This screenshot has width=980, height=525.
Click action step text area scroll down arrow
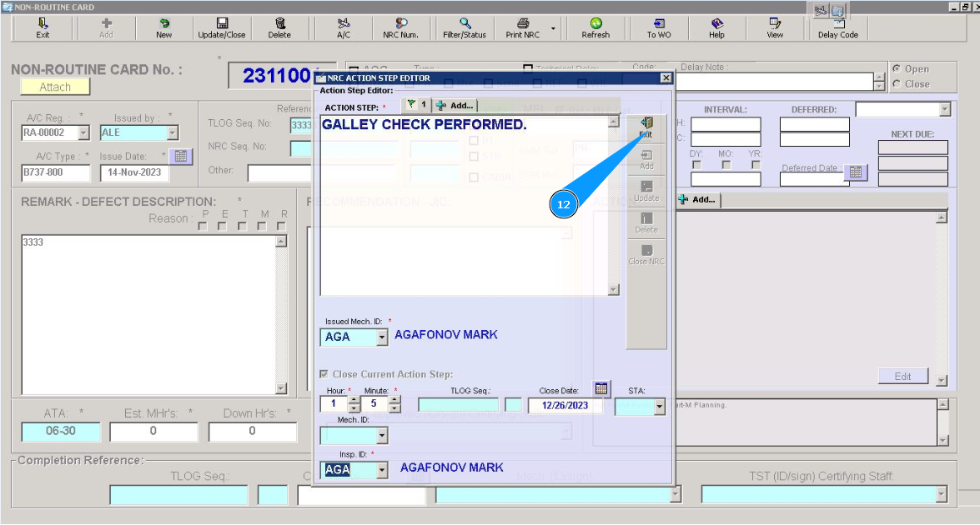613,290
